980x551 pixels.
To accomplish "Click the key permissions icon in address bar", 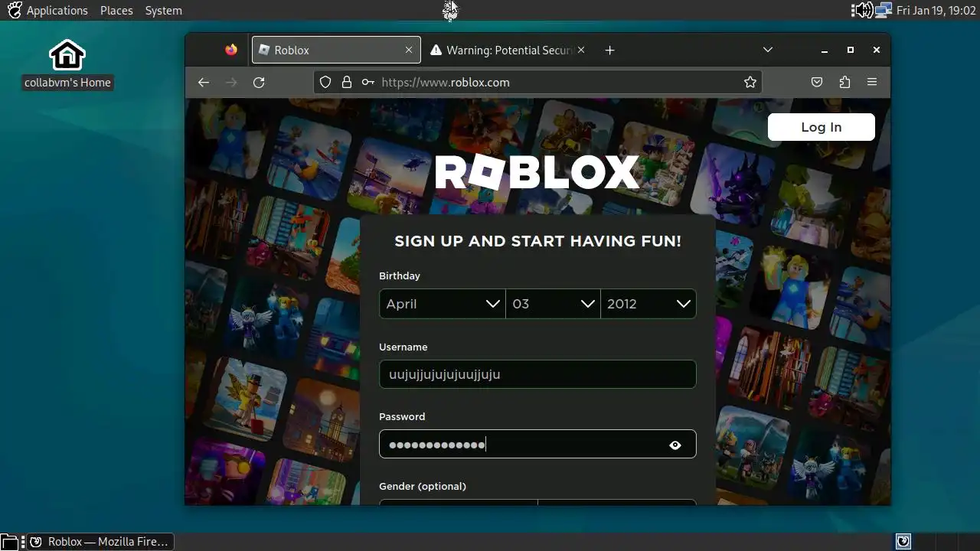I will [x=368, y=82].
